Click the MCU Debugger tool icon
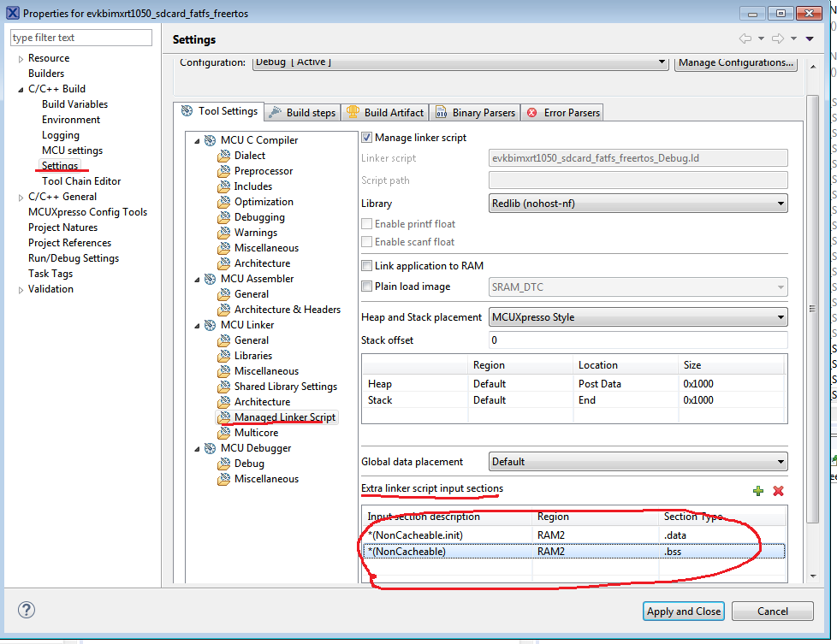 (x=211, y=448)
